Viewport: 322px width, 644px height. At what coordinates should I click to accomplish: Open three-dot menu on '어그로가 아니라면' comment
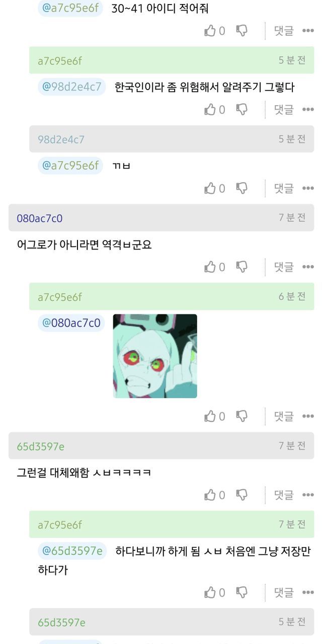pos(308,267)
